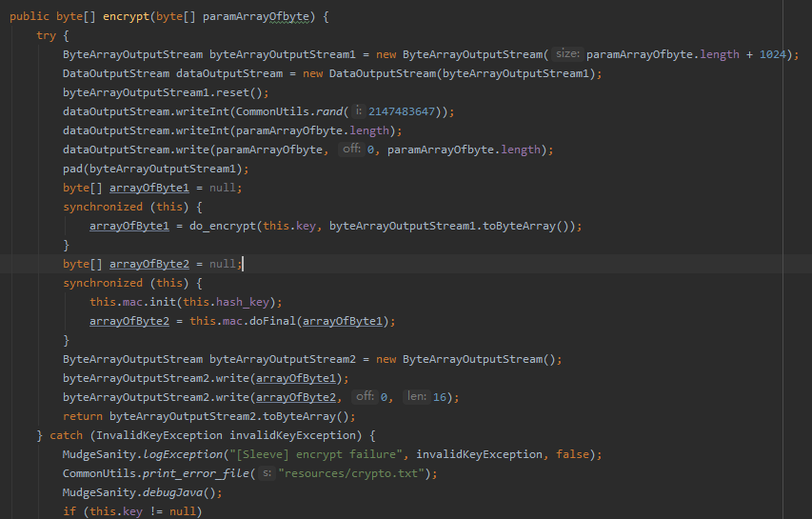Viewport: 812px width, 519px height.
Task: Click the 'catch' keyword
Action: 66,435
